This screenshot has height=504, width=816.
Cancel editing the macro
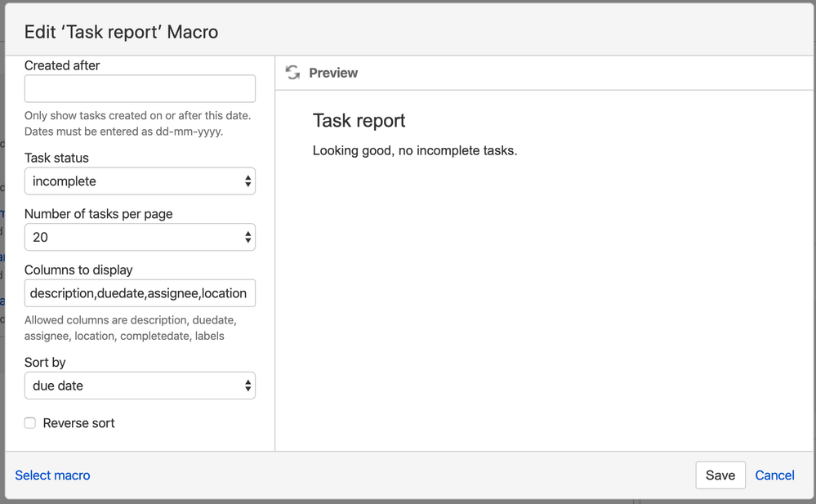coord(774,475)
